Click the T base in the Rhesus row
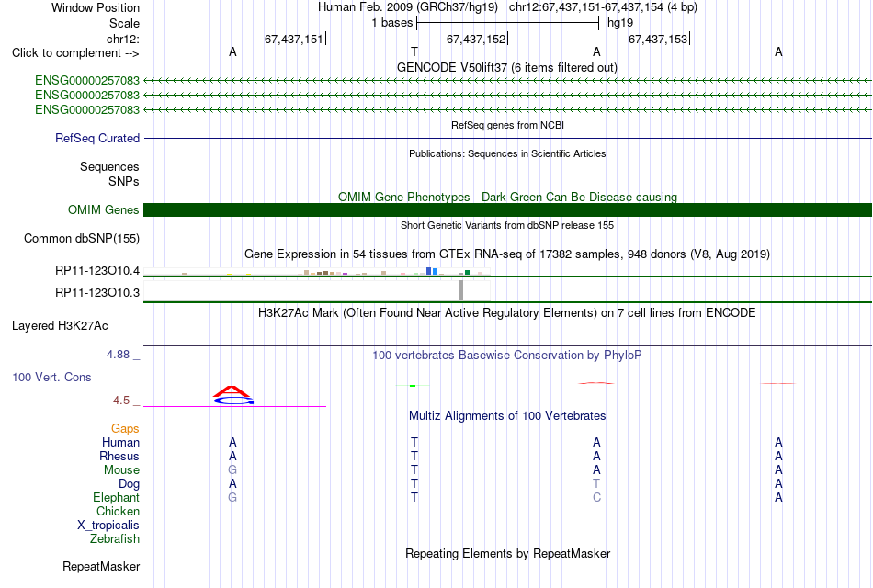 tap(414, 456)
